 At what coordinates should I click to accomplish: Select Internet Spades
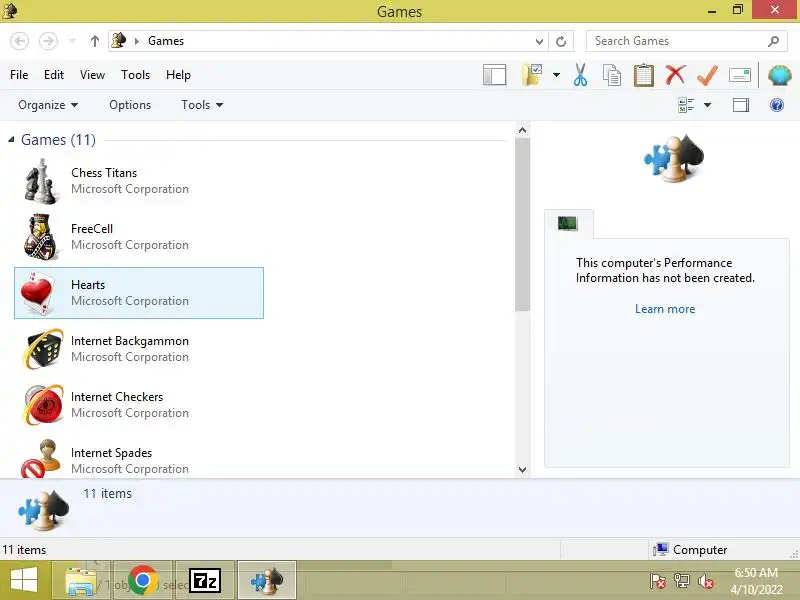tap(139, 457)
